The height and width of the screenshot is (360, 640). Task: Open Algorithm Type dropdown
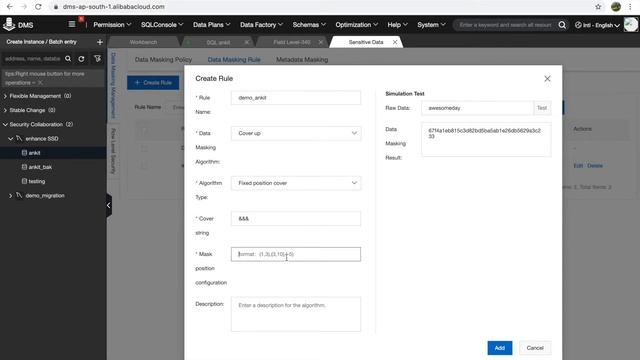296,183
